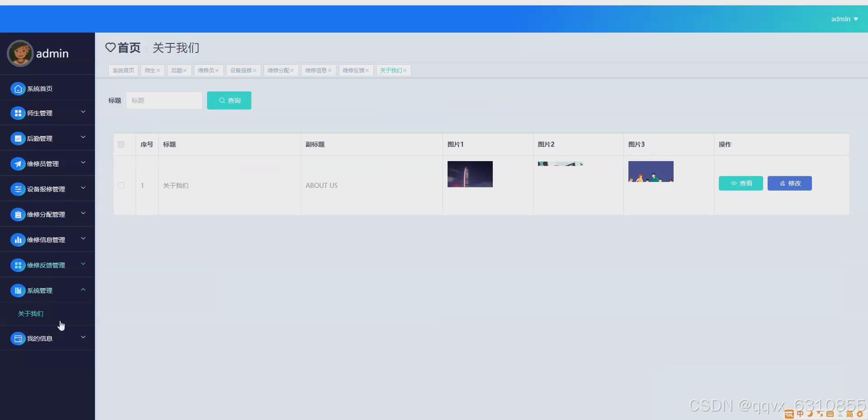Expand the 我的信息 menu chevron
This screenshot has height=420, width=868.
pyautogui.click(x=83, y=337)
